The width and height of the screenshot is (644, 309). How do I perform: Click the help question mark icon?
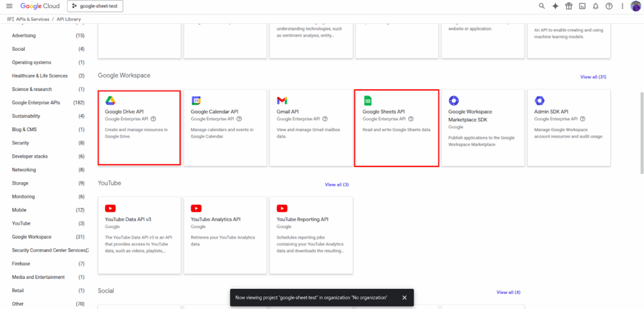(x=609, y=6)
